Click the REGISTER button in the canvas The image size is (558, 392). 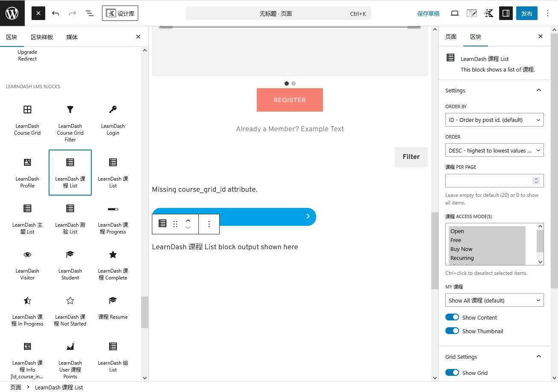click(290, 100)
